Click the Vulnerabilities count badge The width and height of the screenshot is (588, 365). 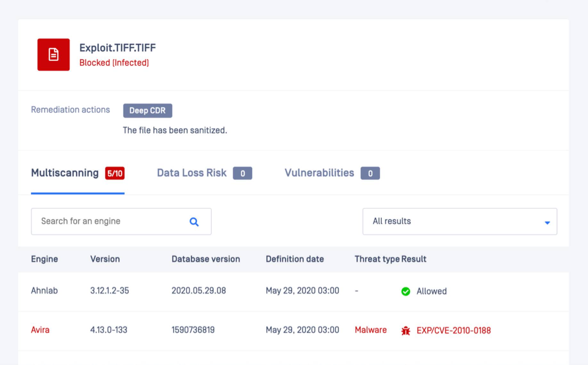coord(370,173)
